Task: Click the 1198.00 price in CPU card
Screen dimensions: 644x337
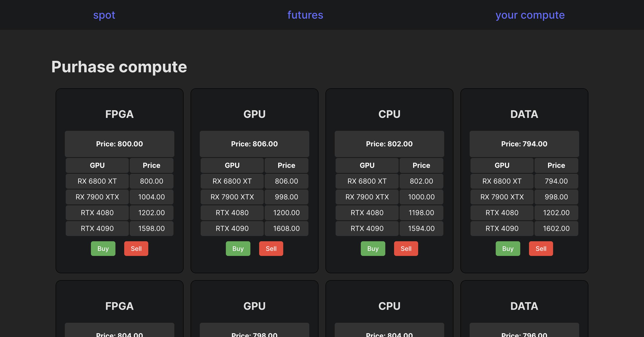Action: point(421,213)
